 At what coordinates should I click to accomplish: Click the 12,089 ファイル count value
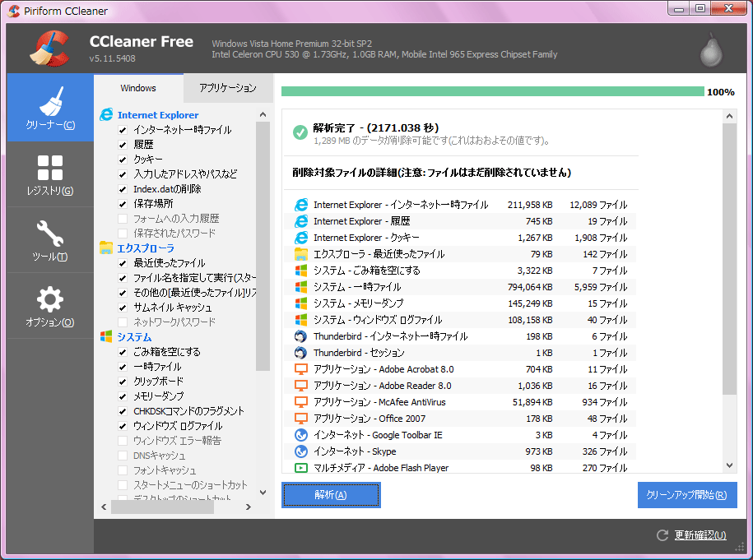(x=598, y=205)
